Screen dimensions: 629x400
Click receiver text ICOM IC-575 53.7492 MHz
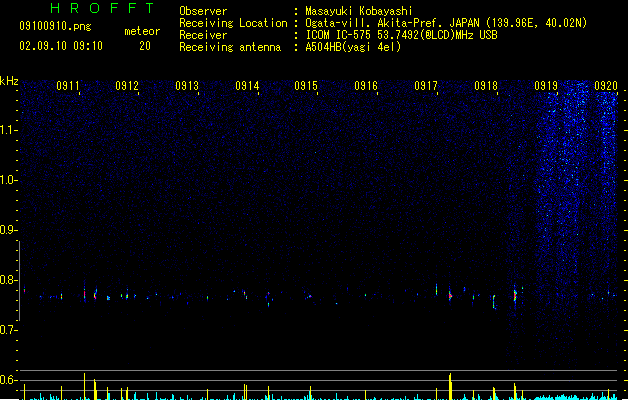401,35
